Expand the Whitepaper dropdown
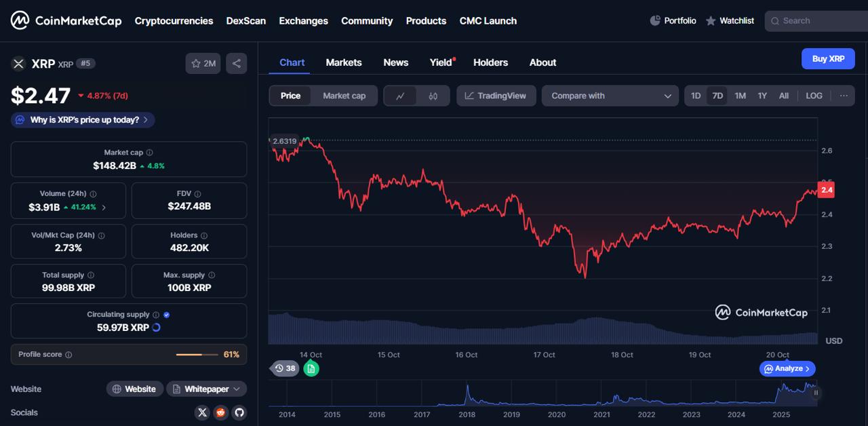868x426 pixels. pos(206,389)
